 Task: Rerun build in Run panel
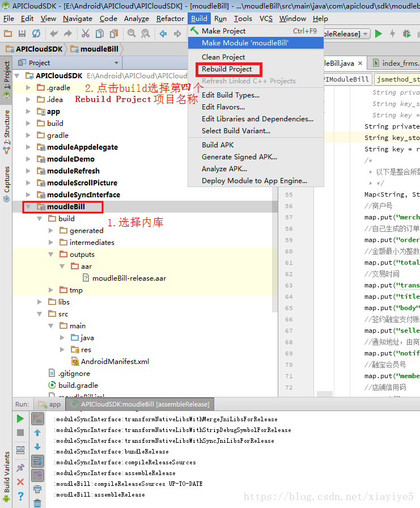pyautogui.click(x=20, y=418)
